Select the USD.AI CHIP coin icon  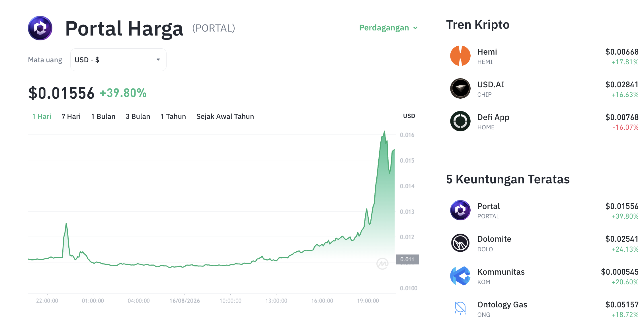coord(460,88)
